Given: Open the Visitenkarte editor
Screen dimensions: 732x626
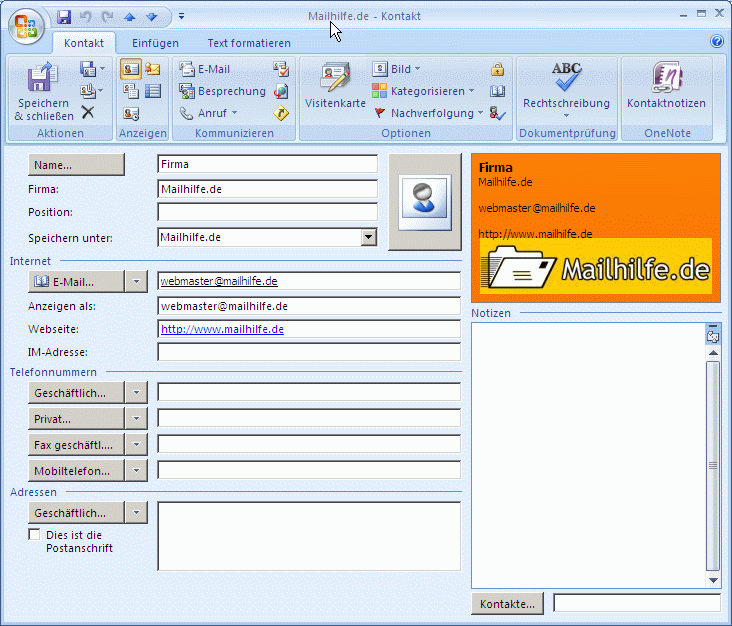Looking at the screenshot, I should tap(335, 86).
